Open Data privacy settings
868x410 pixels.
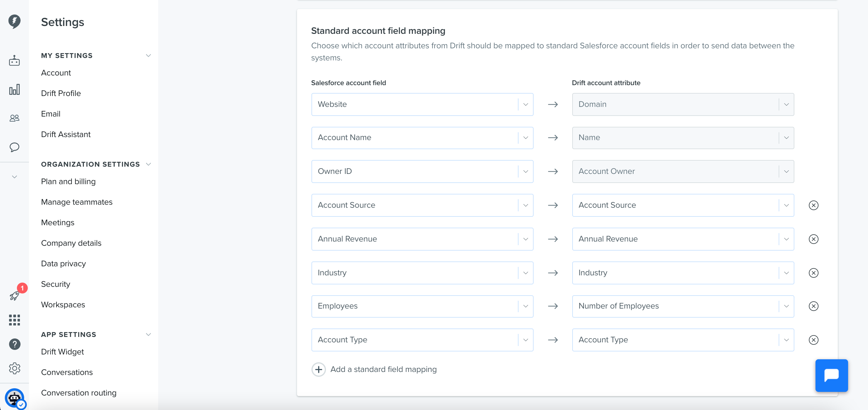tap(63, 264)
